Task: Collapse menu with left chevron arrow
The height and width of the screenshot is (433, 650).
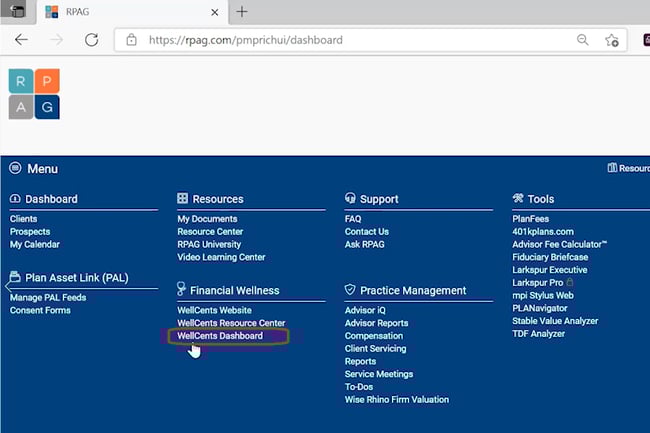Action: pos(7,286)
